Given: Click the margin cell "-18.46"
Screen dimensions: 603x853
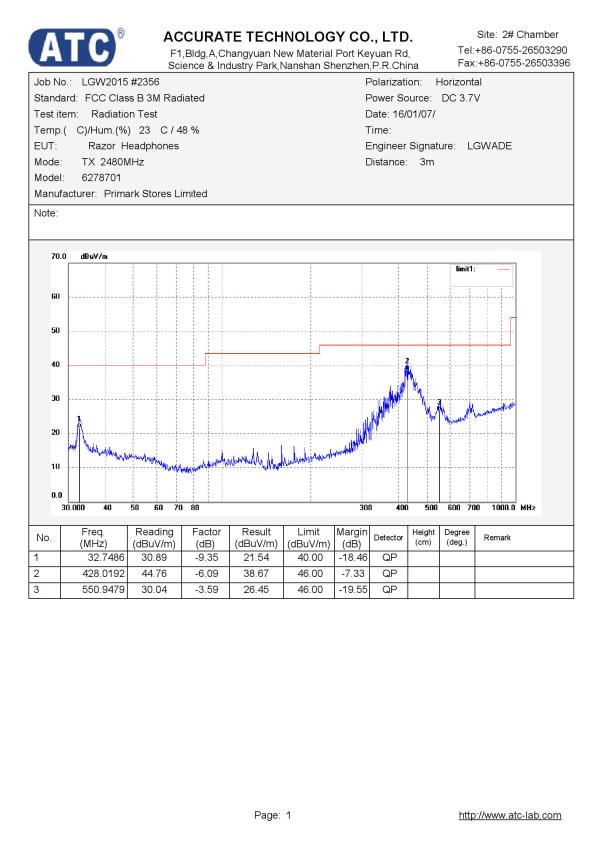Looking at the screenshot, I should pos(353,558).
